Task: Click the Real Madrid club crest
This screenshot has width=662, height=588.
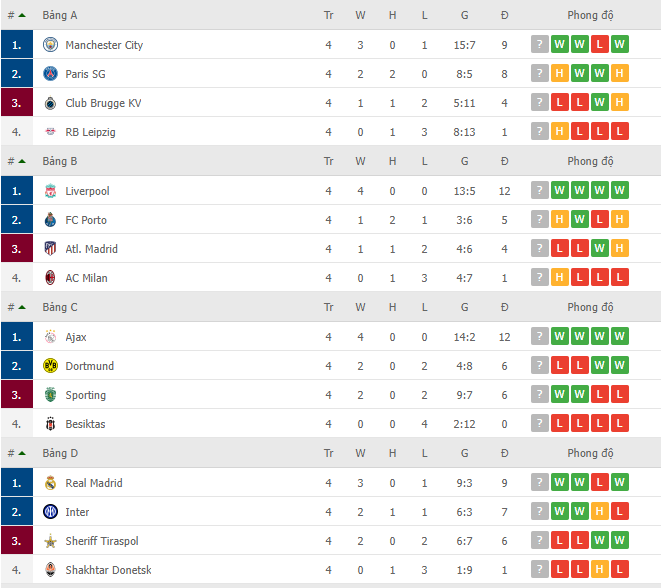Action: pyautogui.click(x=50, y=482)
